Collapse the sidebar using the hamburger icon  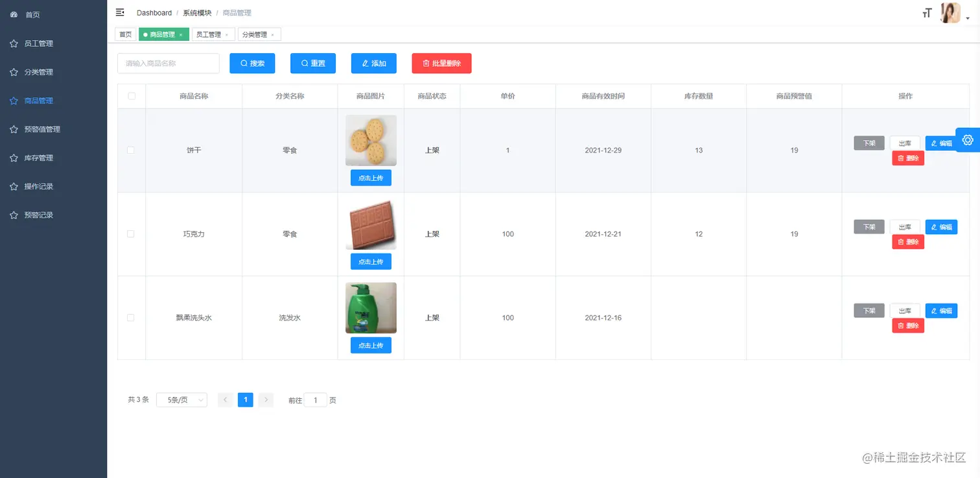[x=119, y=12]
